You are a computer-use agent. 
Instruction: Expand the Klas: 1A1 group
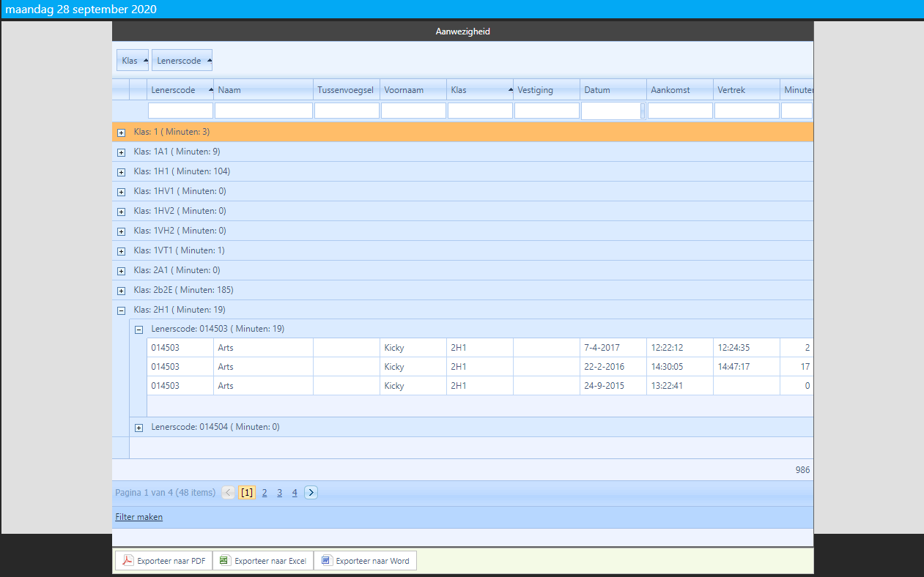click(x=122, y=152)
